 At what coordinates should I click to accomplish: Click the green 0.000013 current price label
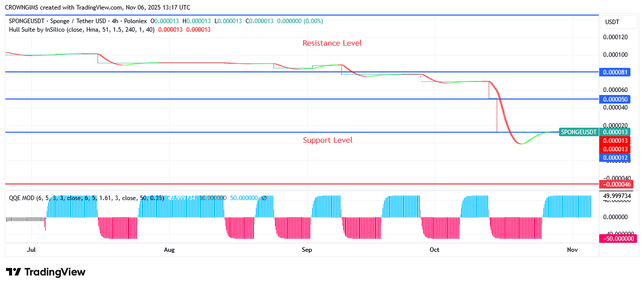[615, 132]
